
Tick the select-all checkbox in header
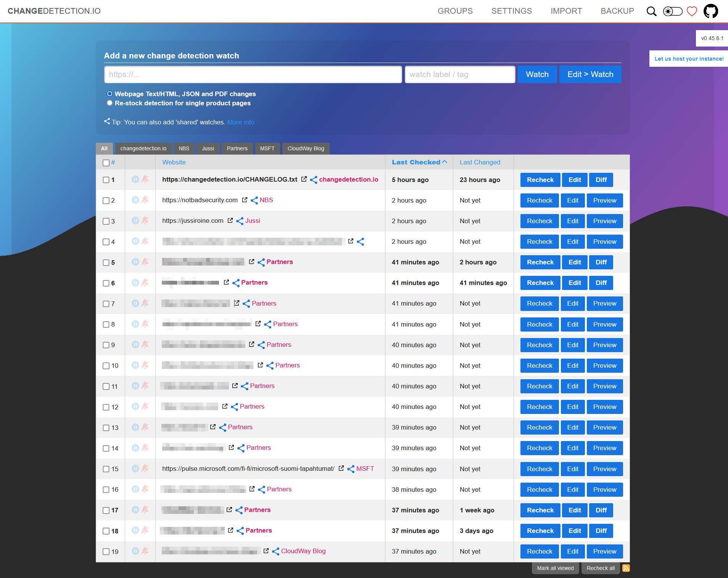tap(106, 163)
